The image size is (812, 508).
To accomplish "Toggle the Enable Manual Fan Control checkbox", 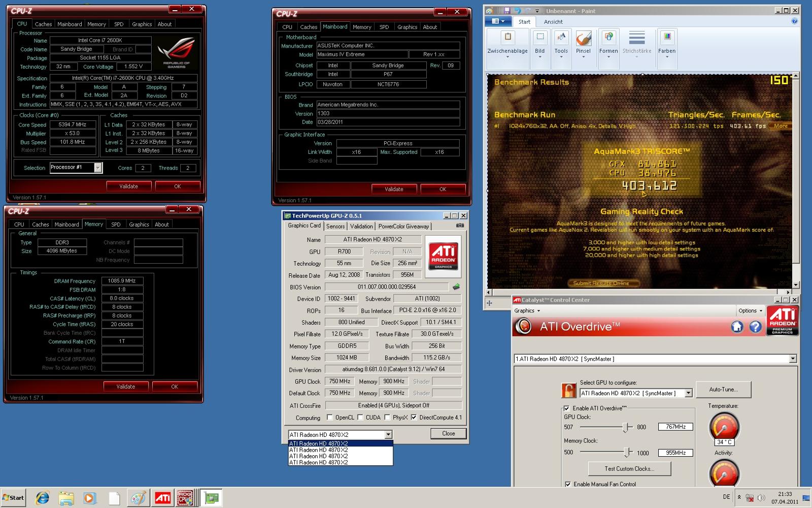I will click(x=567, y=484).
